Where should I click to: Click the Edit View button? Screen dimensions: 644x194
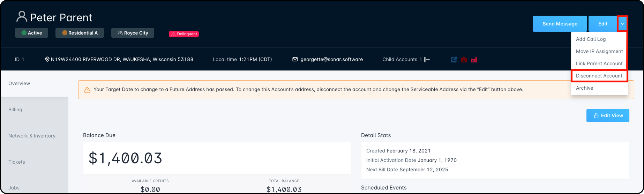608,115
